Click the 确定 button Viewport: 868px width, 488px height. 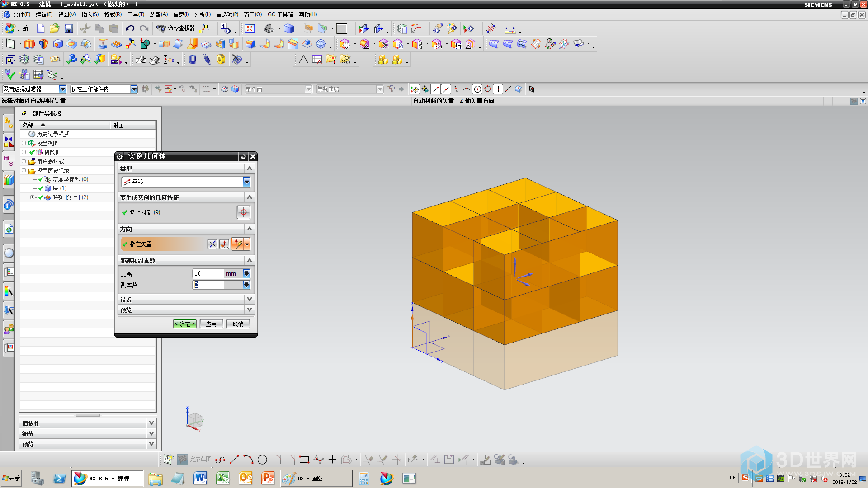click(184, 324)
